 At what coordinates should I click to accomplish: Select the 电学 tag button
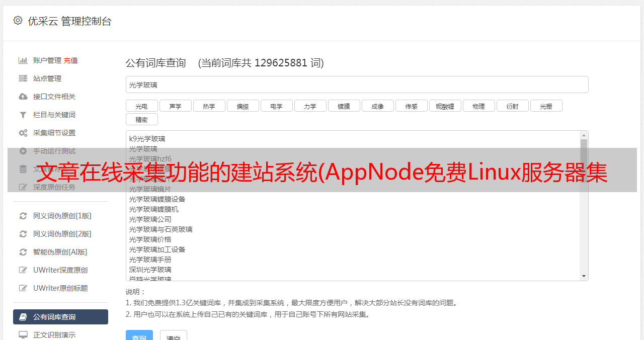tap(276, 106)
